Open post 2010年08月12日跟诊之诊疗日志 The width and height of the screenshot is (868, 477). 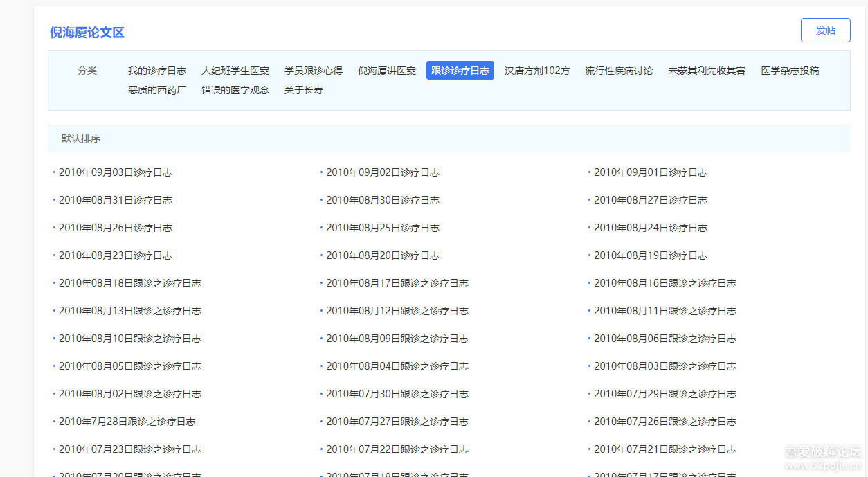(397, 311)
